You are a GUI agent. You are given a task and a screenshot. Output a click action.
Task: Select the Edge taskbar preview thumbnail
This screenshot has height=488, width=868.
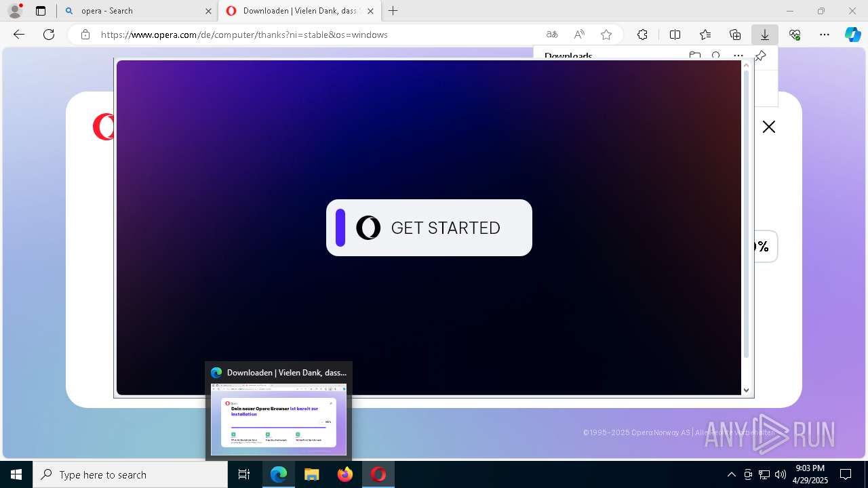(x=279, y=420)
